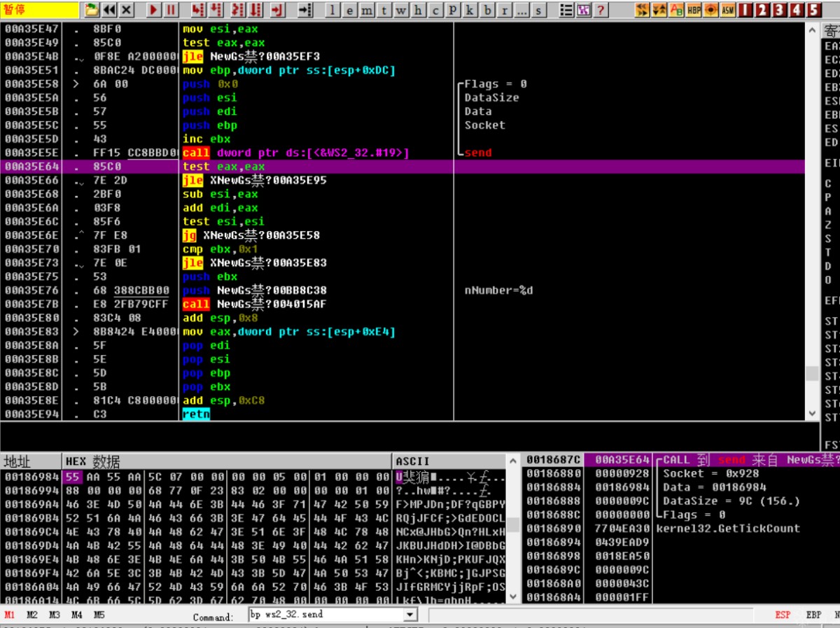840x628 pixels.
Task: Open a file with the folder icon
Action: 92,10
